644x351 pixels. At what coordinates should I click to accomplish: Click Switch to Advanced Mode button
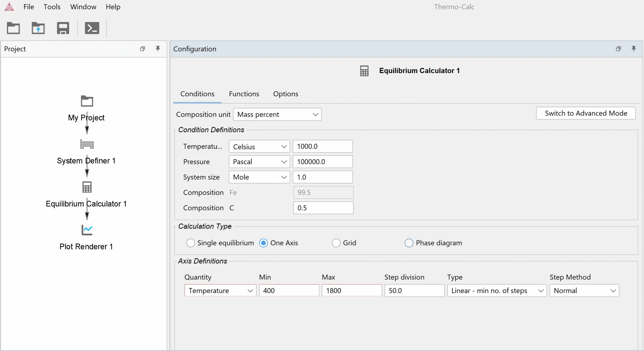point(586,113)
